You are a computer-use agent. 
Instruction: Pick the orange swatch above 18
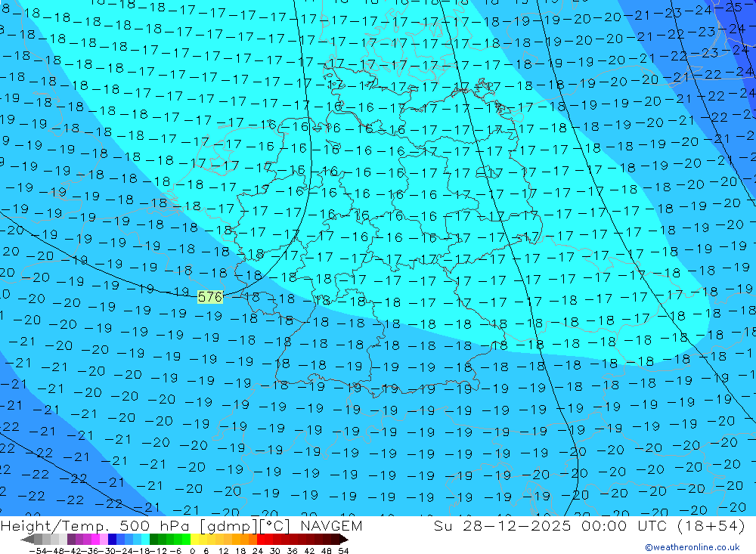[x=244, y=540]
